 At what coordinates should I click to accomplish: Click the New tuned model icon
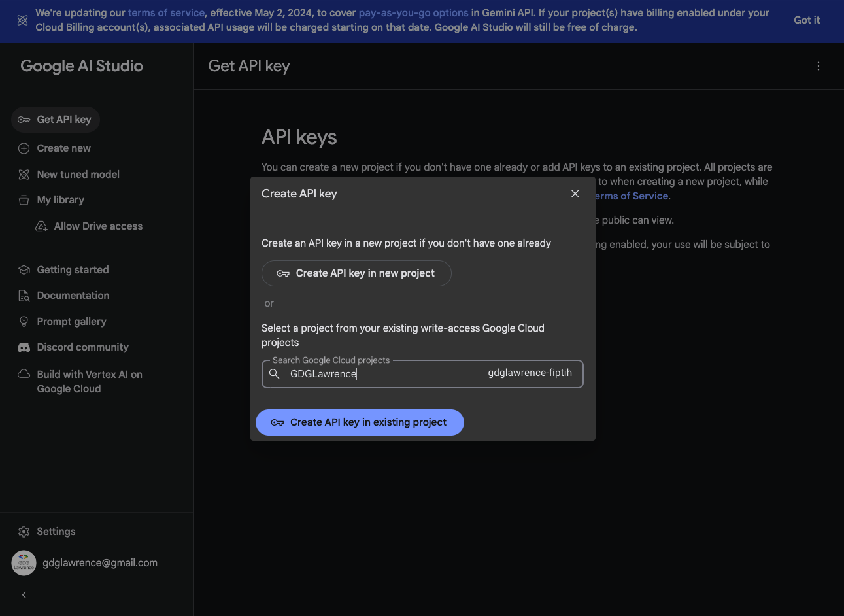24,175
